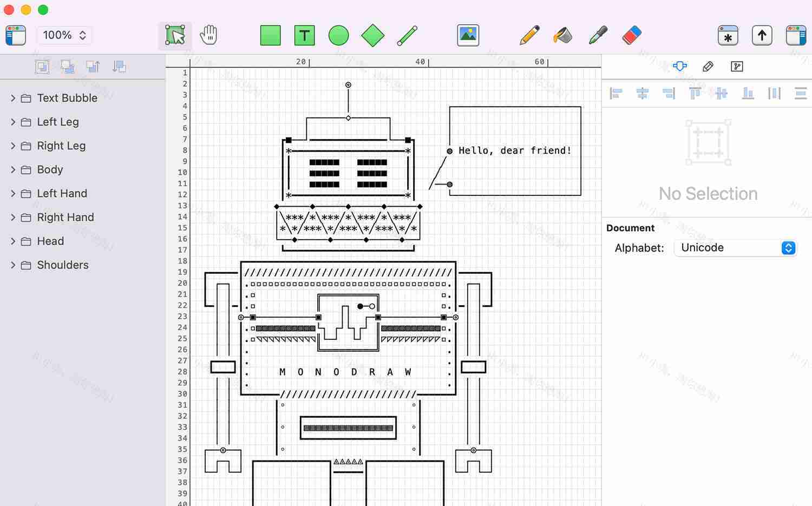Increase zoom using the 100% stepper
The height and width of the screenshot is (506, 812).
82,31
